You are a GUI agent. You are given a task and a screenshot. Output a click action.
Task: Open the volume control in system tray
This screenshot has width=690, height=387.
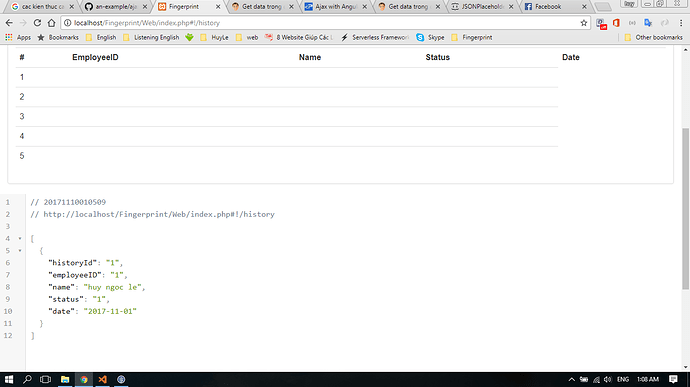tap(608, 380)
